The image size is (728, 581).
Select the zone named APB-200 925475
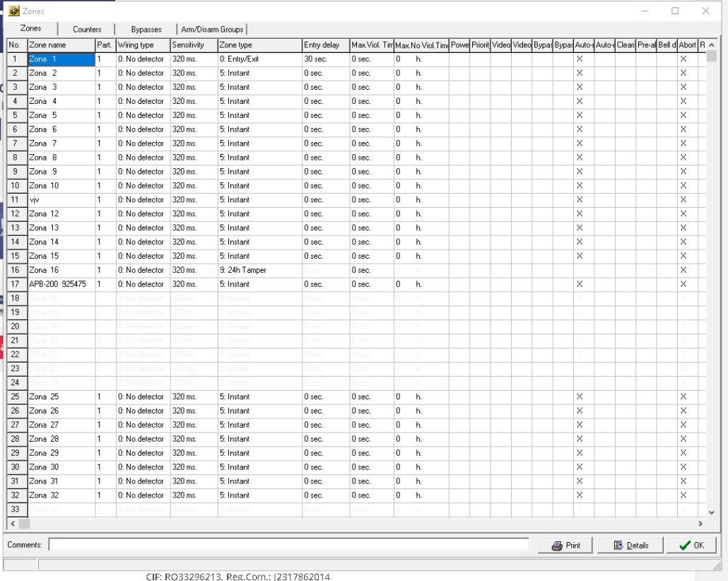click(x=60, y=284)
